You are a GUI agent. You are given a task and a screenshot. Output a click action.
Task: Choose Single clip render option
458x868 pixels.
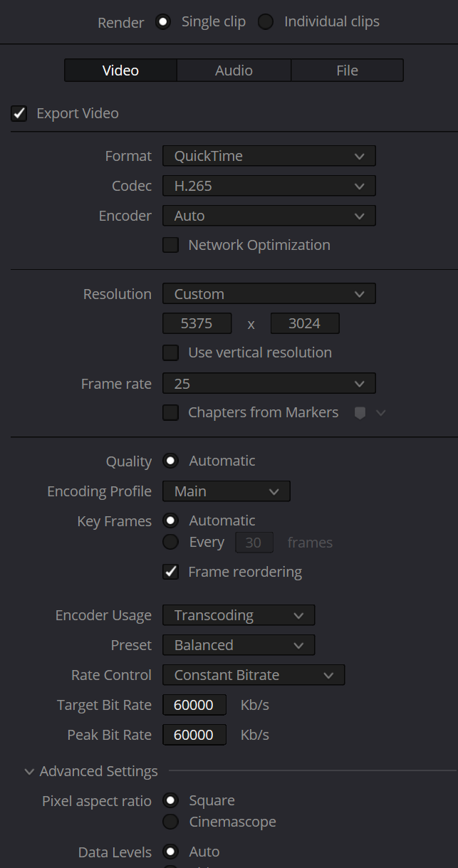[x=163, y=22]
